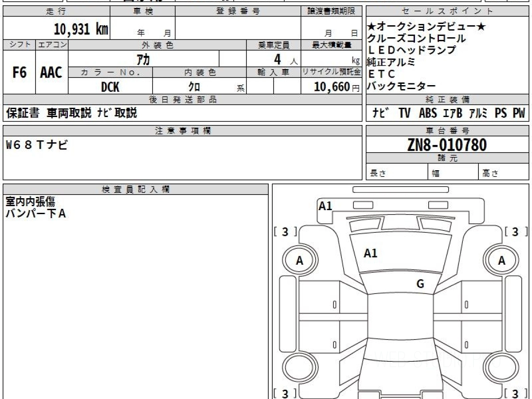Click the シフト column header
The image size is (532, 399).
pos(19,45)
